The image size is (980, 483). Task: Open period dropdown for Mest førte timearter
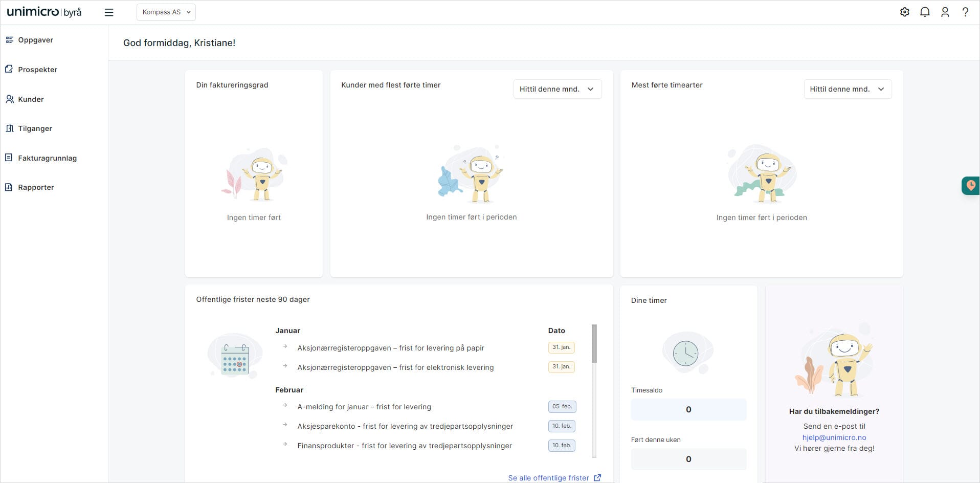pos(847,89)
